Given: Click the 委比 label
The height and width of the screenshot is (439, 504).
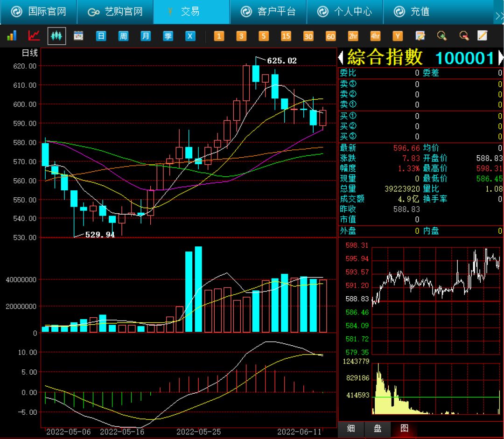Looking at the screenshot, I should click(348, 73).
